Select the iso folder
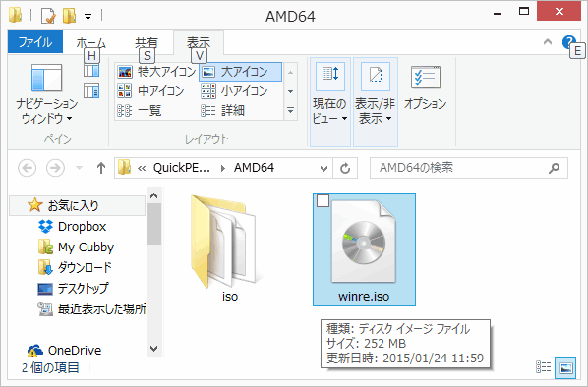This screenshot has height=387, width=588. (229, 249)
